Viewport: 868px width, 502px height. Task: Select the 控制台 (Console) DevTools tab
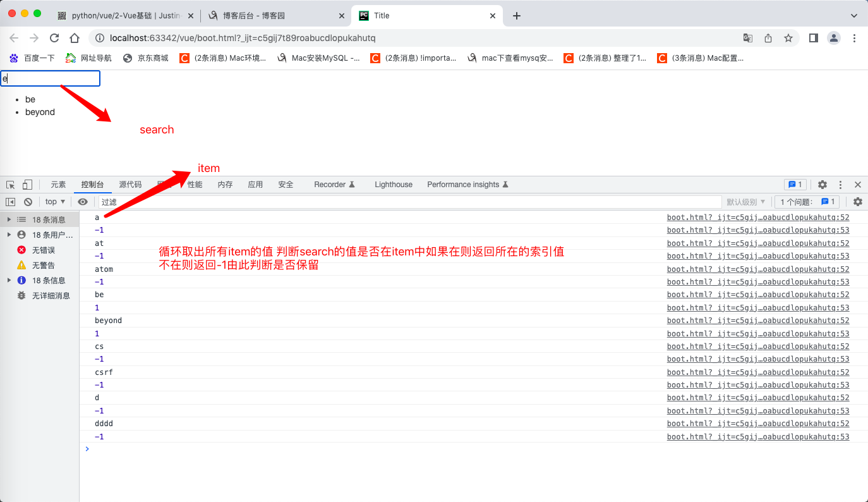click(x=92, y=185)
